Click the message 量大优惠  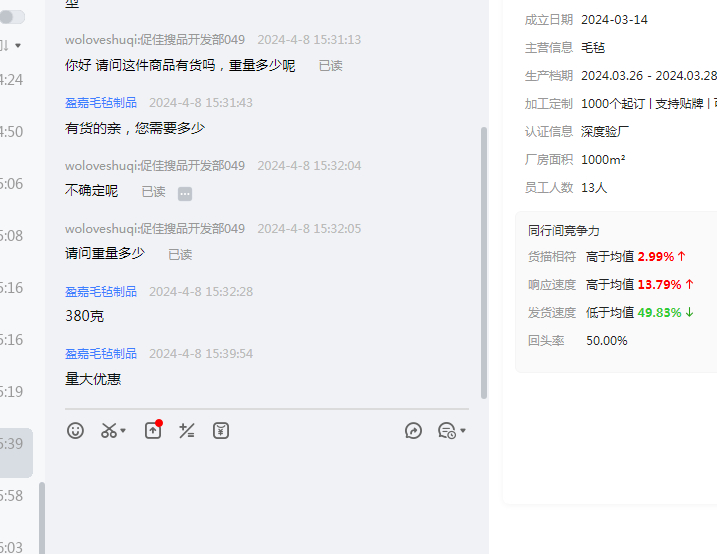pyautogui.click(x=93, y=379)
